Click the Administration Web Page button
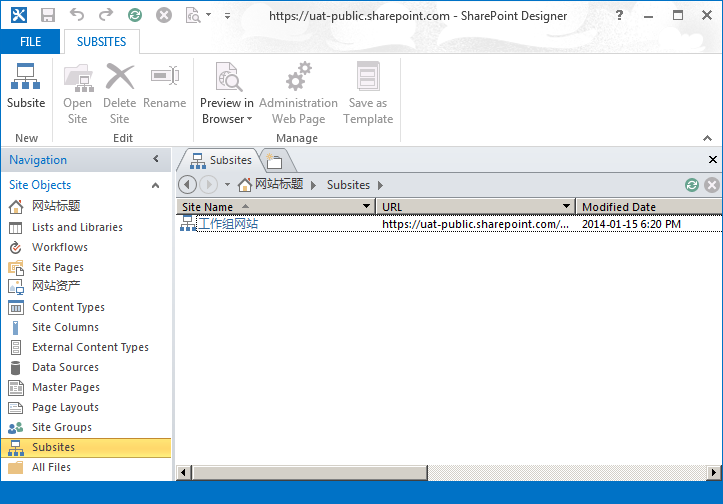Viewport: 723px width, 504px height. [298, 94]
